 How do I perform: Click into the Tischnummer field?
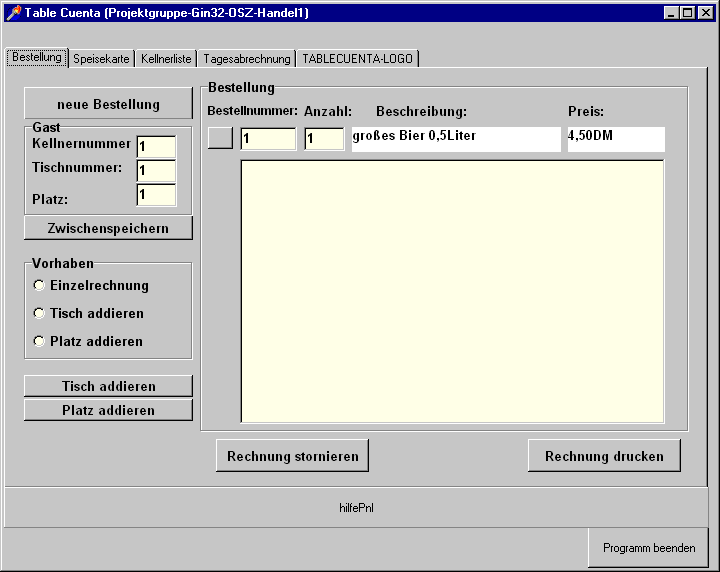pyautogui.click(x=156, y=171)
